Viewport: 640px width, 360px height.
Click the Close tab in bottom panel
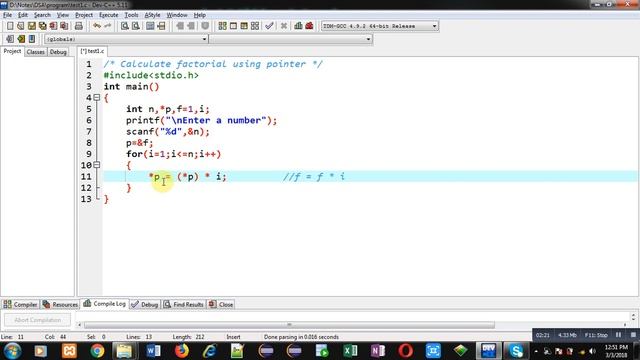[221, 304]
